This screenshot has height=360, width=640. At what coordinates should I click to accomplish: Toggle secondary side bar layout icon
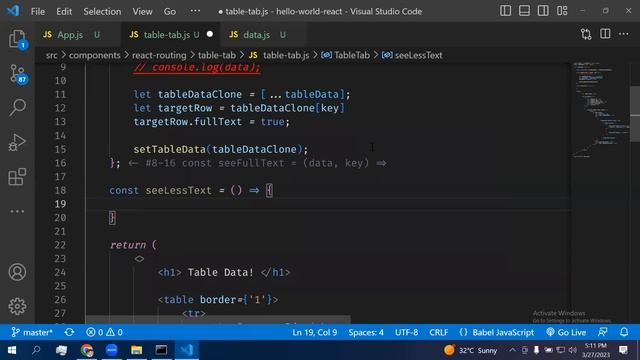[x=543, y=11]
